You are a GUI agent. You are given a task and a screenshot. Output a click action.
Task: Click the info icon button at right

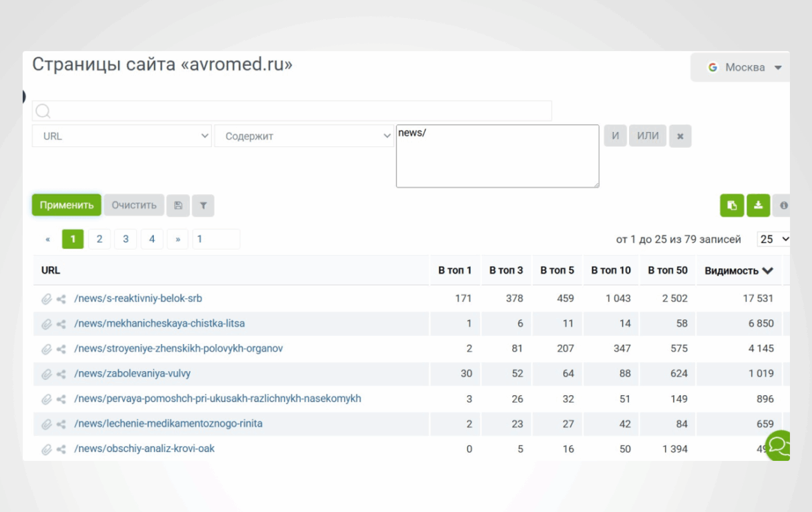coord(783,205)
